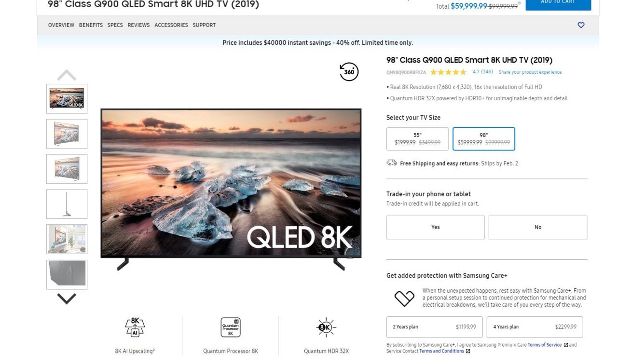Select the 2 Years plan option
This screenshot has width=617, height=364.
coord(434,327)
